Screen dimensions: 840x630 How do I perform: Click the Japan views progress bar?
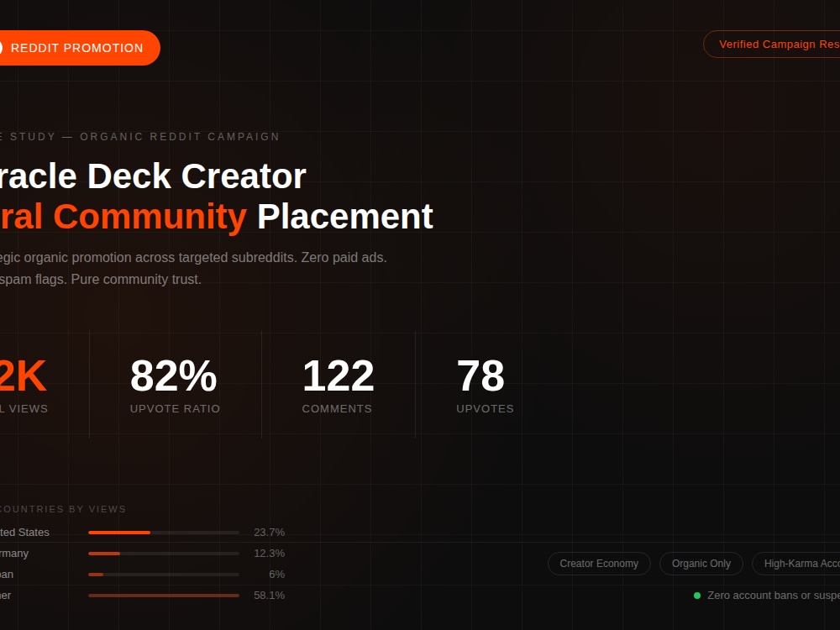click(164, 575)
